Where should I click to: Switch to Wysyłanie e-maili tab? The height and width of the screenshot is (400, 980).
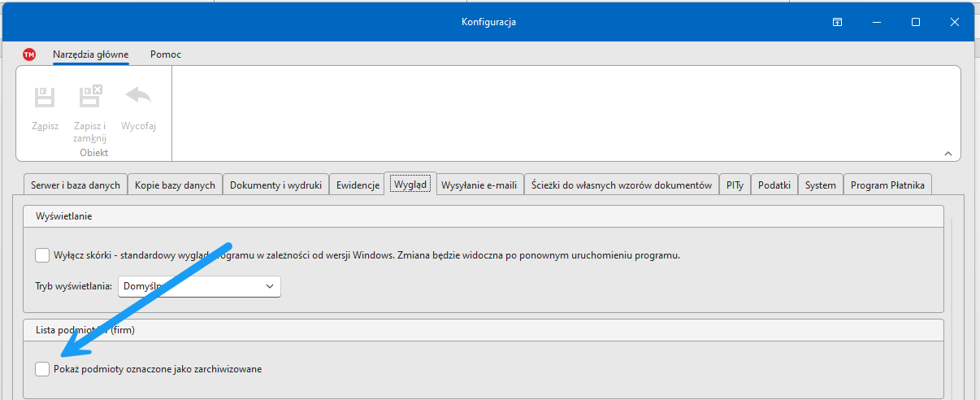coord(479,185)
